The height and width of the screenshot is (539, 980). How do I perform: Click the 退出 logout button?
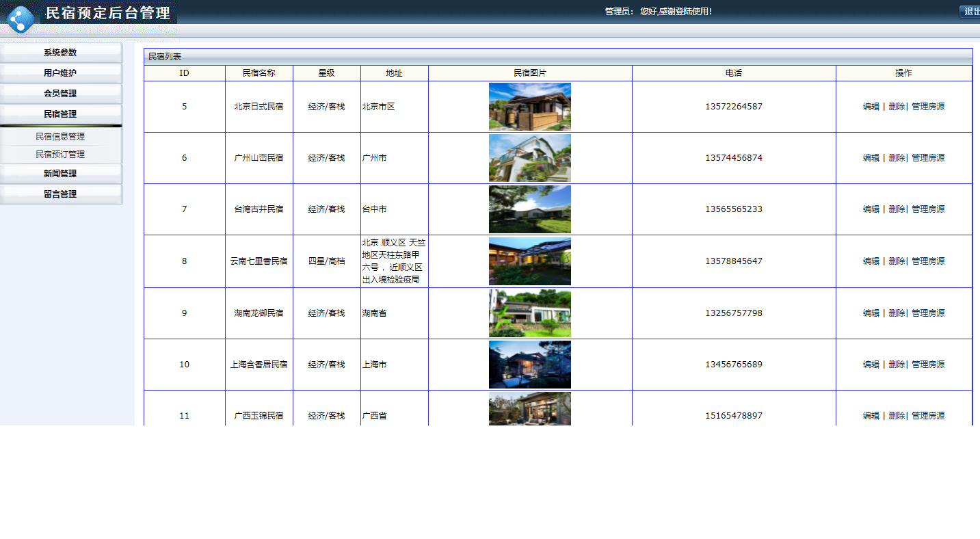pyautogui.click(x=970, y=11)
